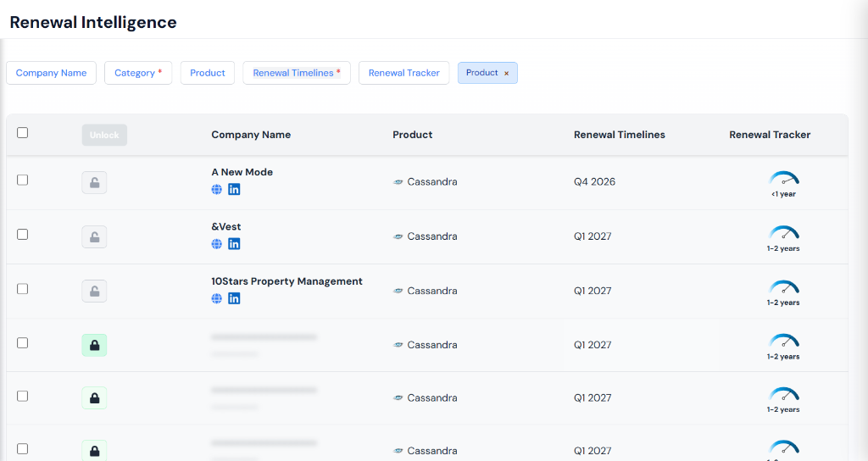Click the Renewal Intelligence page title
868x461 pixels.
[x=93, y=22]
